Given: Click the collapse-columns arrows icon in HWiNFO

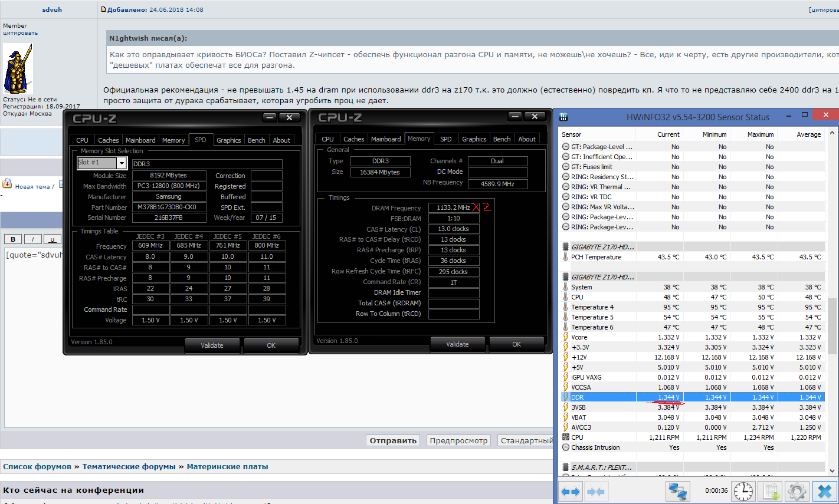Looking at the screenshot, I should 595,491.
